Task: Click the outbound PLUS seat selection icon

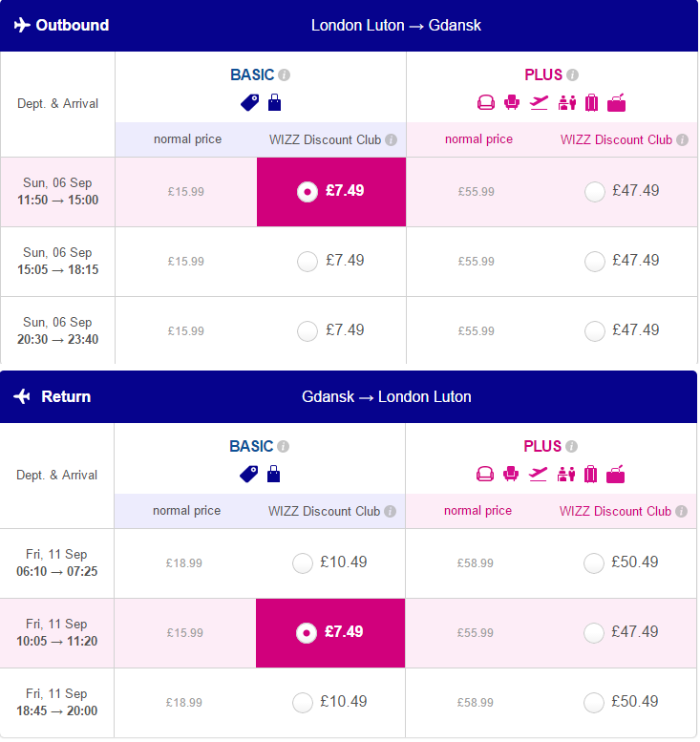Action: (512, 102)
